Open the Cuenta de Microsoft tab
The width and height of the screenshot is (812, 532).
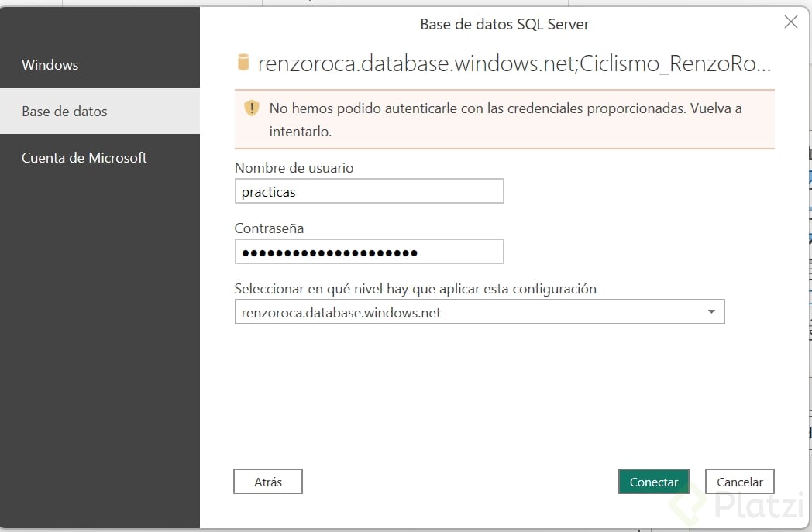(84, 158)
